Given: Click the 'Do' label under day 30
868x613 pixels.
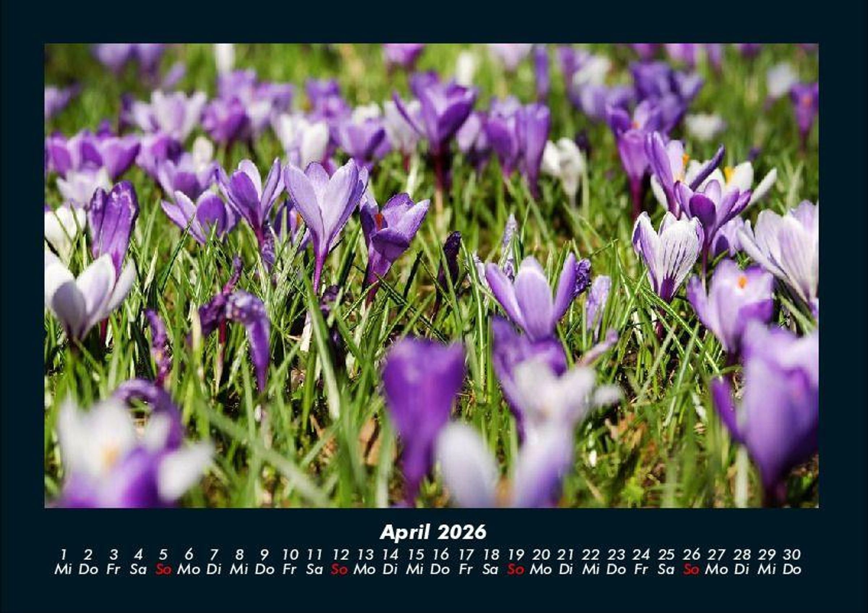Looking at the screenshot, I should [792, 570].
